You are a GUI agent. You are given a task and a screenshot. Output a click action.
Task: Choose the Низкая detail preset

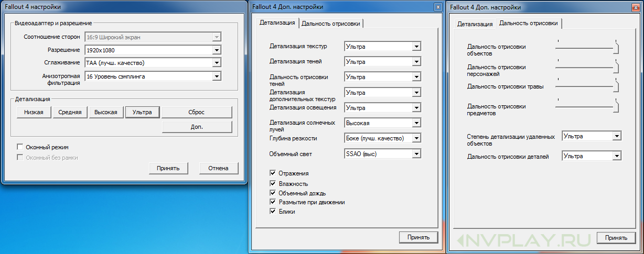34,112
